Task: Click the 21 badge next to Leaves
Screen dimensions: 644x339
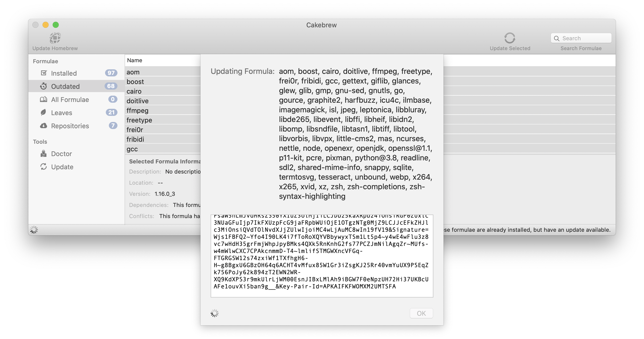Action: point(111,112)
